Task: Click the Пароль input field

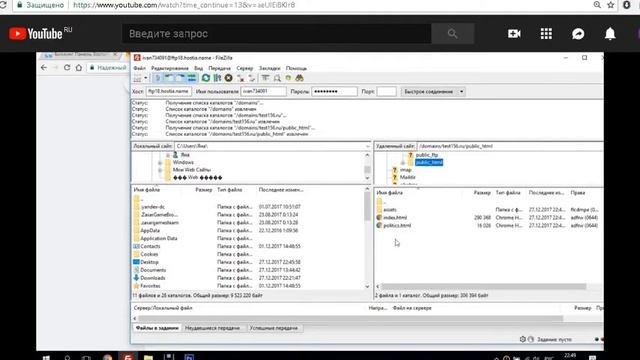Action: pyautogui.click(x=334, y=91)
